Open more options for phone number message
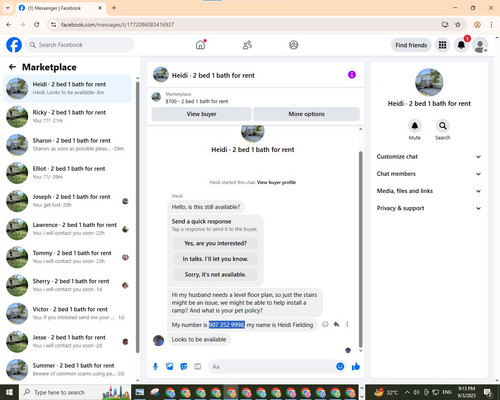The image size is (500, 400). point(347,324)
